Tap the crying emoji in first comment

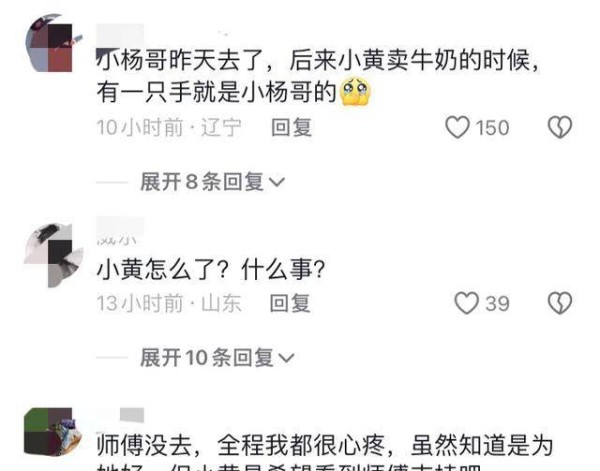click(x=355, y=91)
